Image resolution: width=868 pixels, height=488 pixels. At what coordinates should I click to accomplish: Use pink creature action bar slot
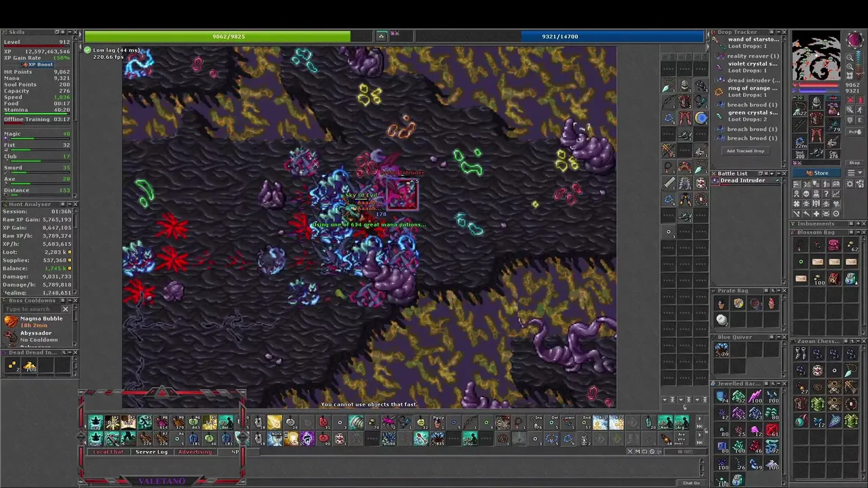[x=389, y=422]
